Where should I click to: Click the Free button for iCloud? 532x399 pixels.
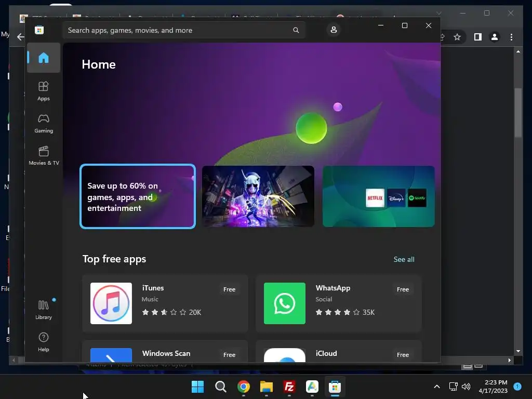[403, 355]
